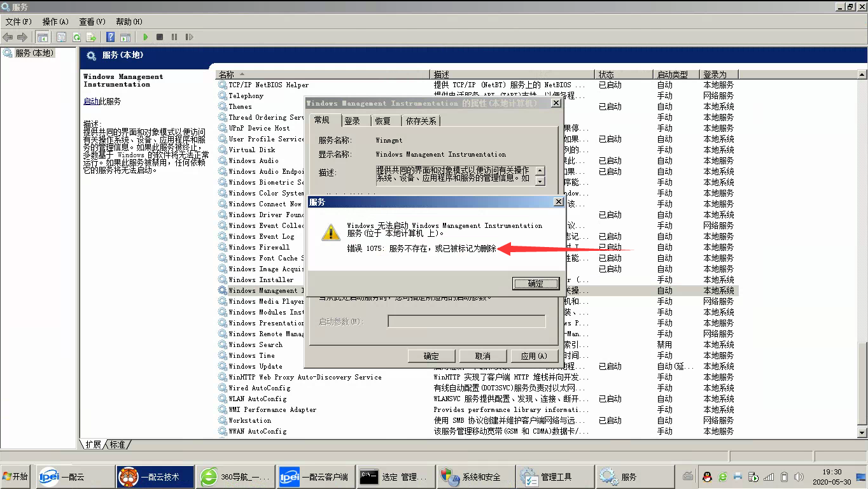Click the gear icon beside Themes service
The height and width of the screenshot is (489, 868).
click(223, 106)
